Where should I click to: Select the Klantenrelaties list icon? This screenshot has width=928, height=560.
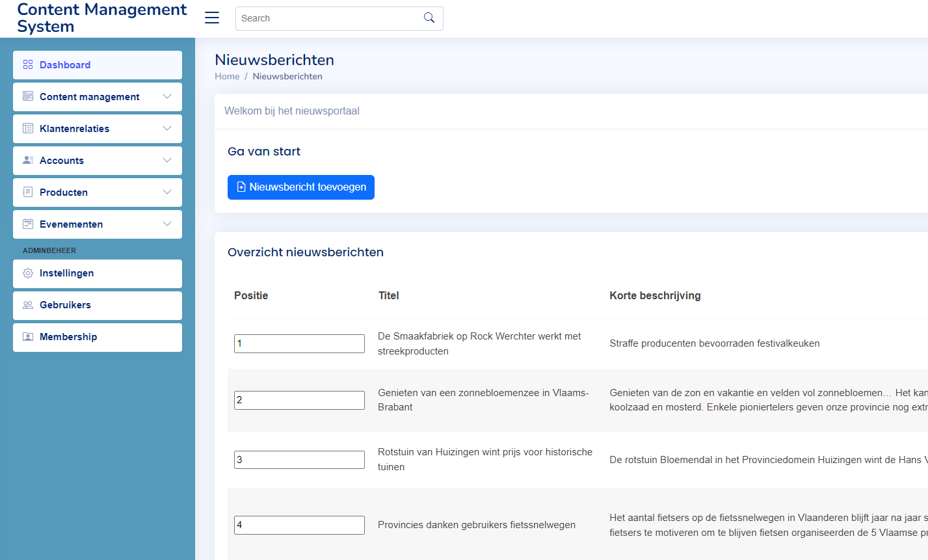click(x=27, y=128)
